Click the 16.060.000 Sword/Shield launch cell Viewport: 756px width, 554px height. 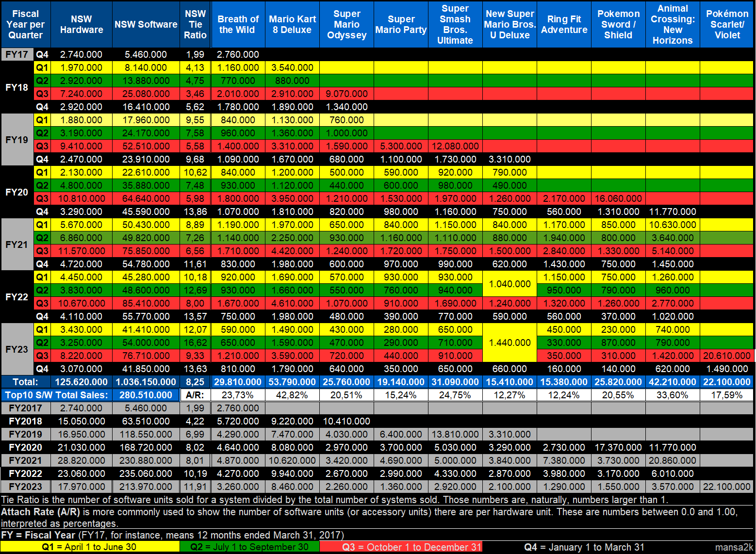pos(619,198)
